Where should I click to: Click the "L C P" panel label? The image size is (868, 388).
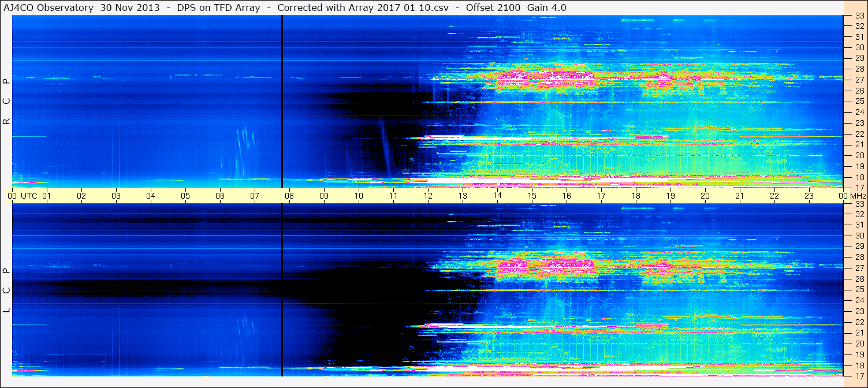[x=7, y=290]
